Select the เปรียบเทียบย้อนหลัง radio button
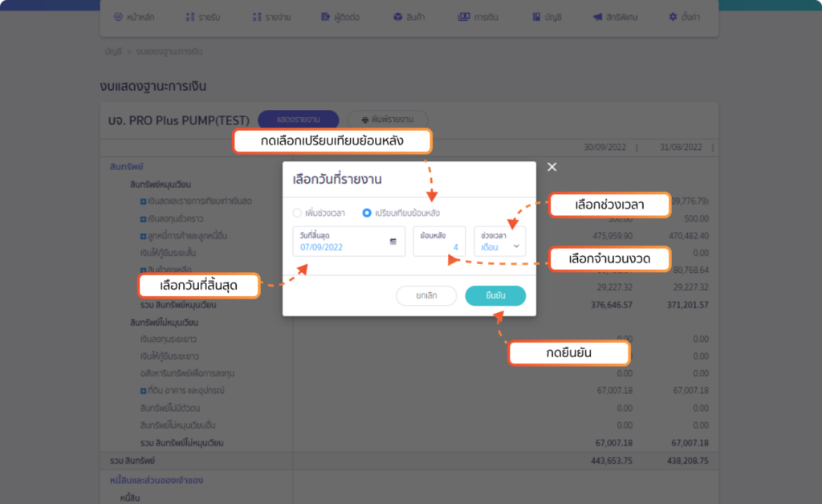This screenshot has height=504, width=822. tap(367, 213)
